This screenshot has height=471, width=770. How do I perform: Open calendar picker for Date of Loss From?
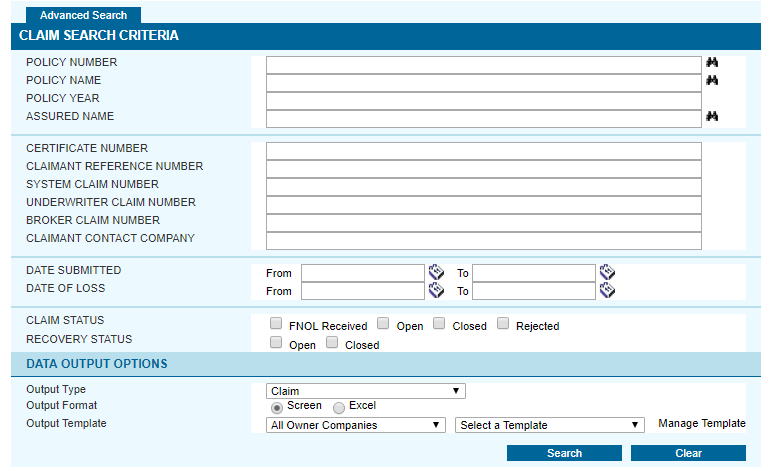pos(436,290)
